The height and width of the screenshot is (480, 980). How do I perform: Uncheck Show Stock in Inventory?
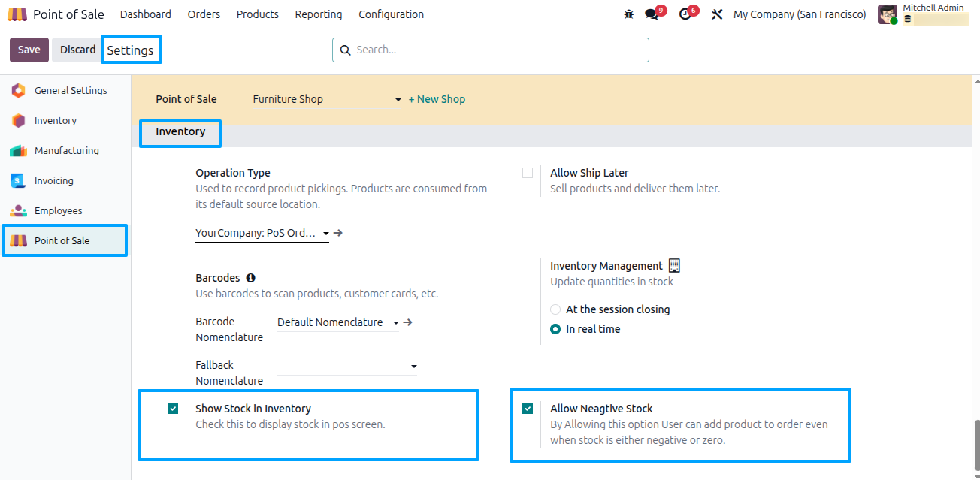(x=173, y=409)
